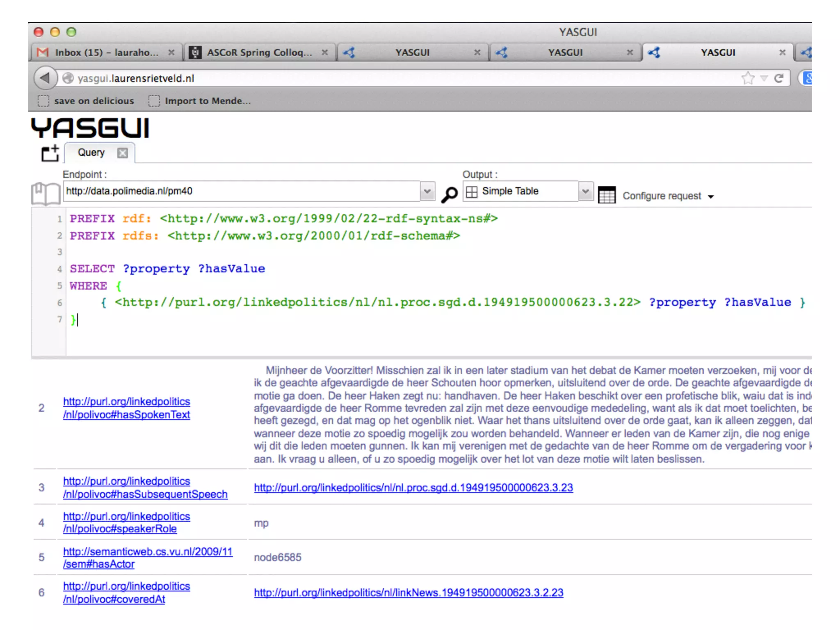The height and width of the screenshot is (630, 840).
Task: Expand the Endpoint dropdown arrow
Action: pos(427,191)
